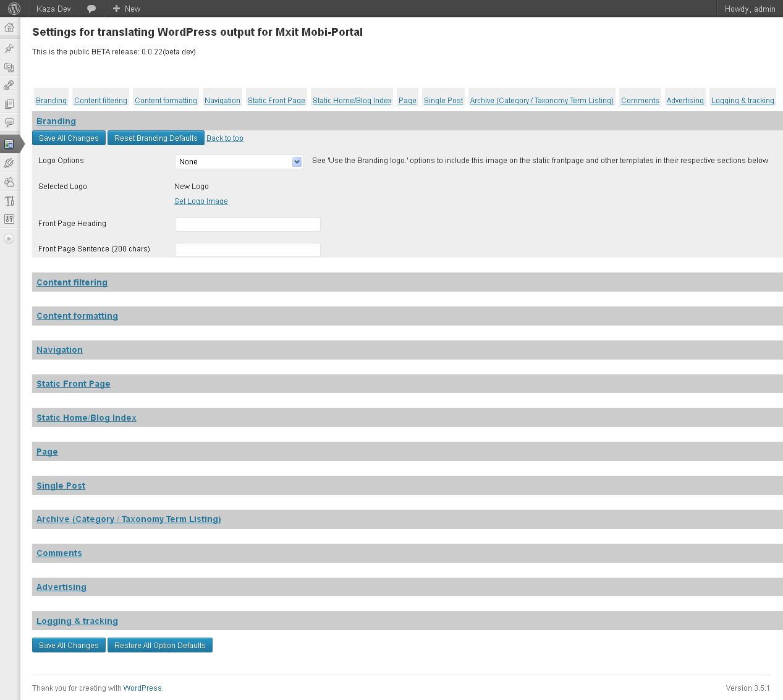The width and height of the screenshot is (783, 700).
Task: Focus the Front Page Sentence field
Action: (x=248, y=250)
